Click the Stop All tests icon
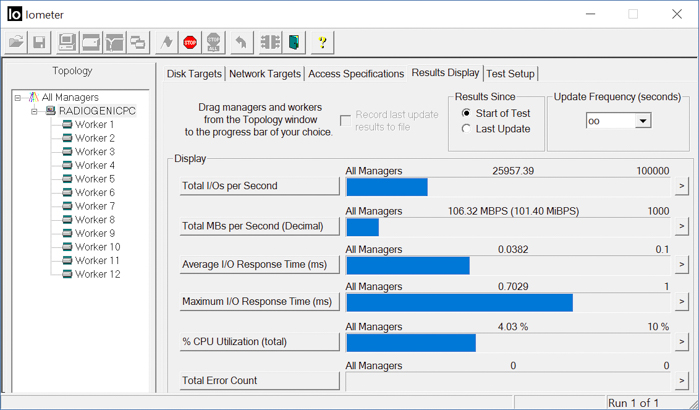Viewport: 699px width, 410px height. click(x=213, y=42)
